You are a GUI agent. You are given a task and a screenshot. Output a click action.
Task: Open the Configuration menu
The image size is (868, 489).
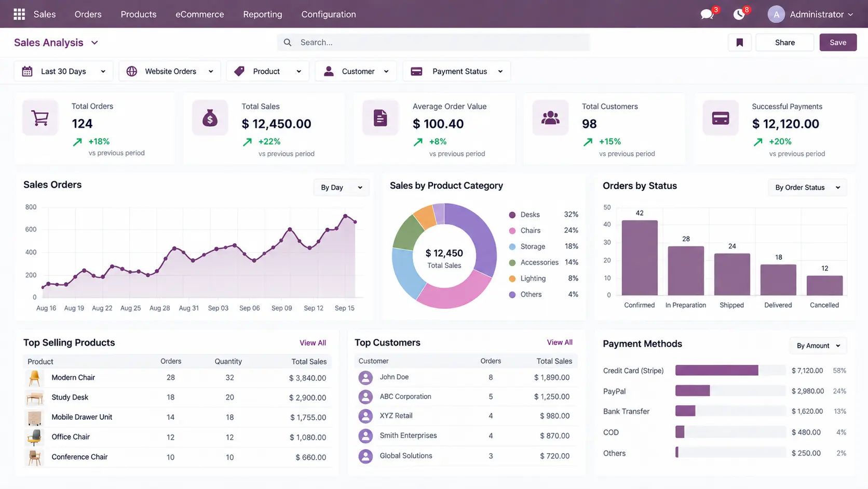click(x=329, y=14)
